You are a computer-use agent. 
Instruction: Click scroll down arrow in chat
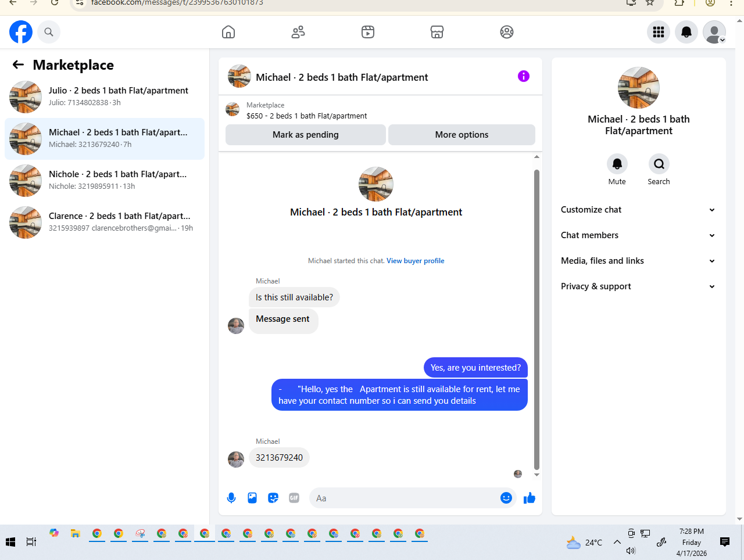coord(536,475)
